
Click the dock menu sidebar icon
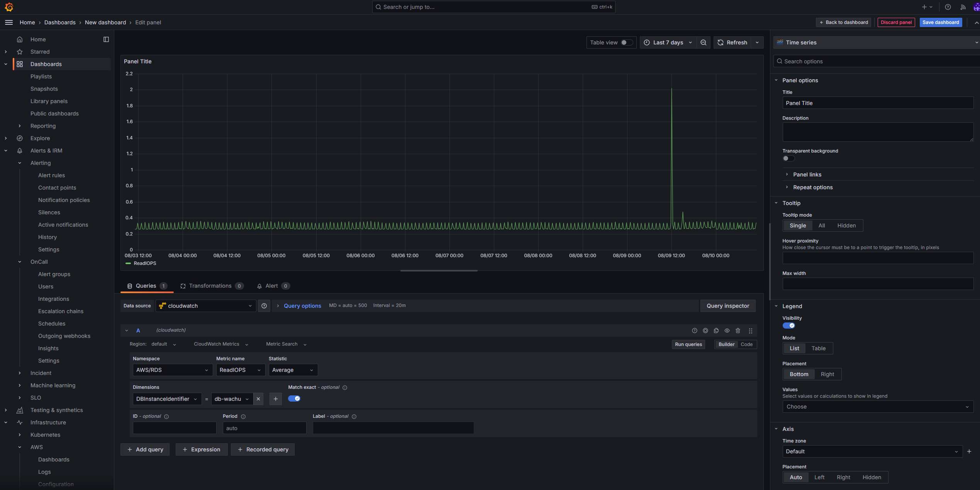[x=106, y=39]
